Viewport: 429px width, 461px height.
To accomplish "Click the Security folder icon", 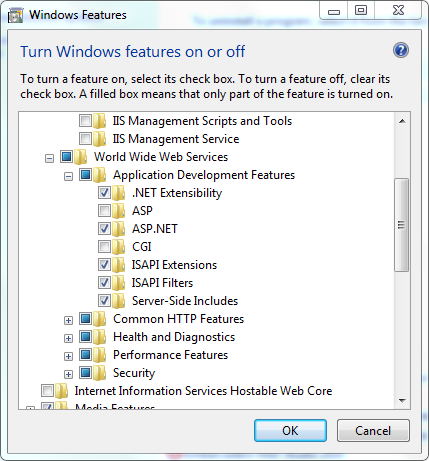I will point(99,373).
